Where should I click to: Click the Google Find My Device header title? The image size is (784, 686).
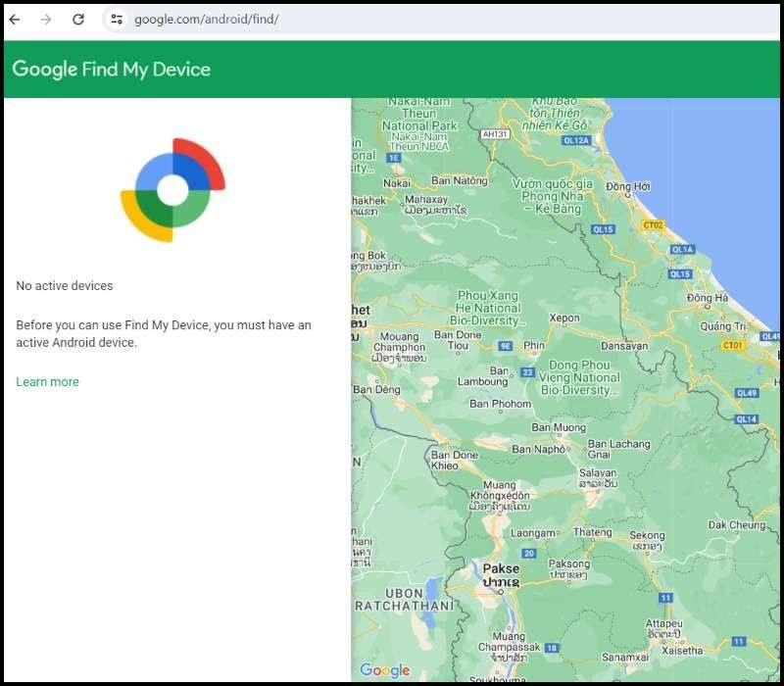[112, 70]
